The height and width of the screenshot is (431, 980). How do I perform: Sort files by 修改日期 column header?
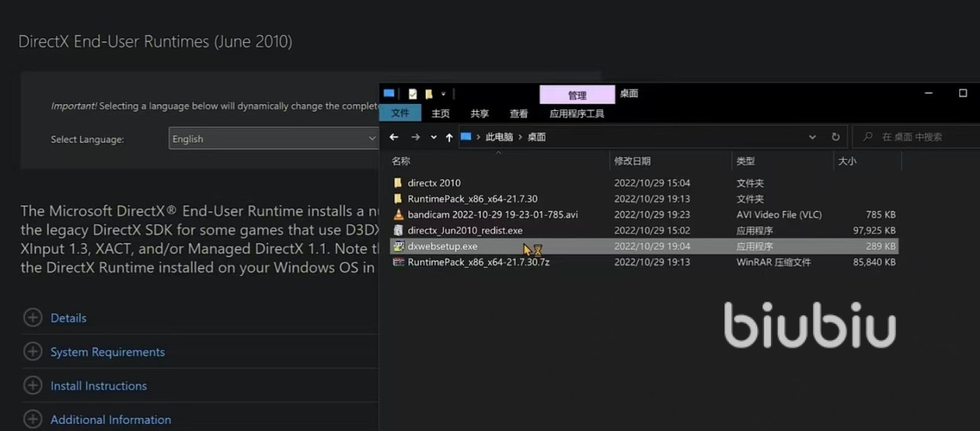632,161
